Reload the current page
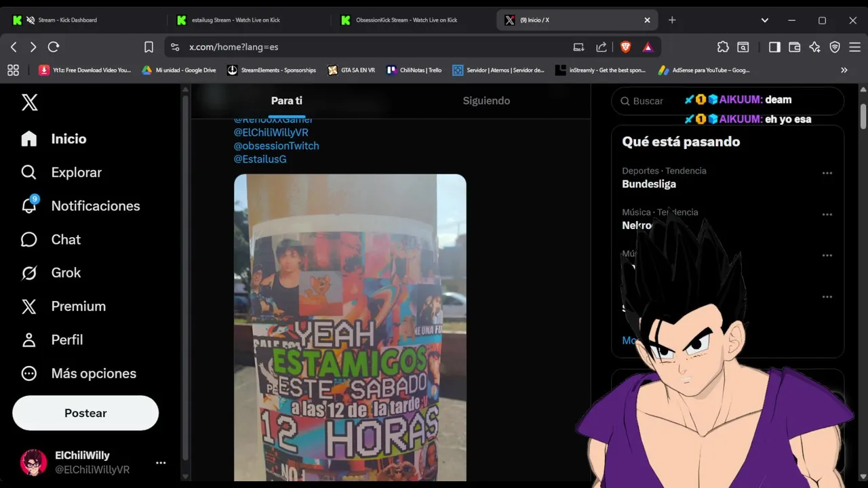Viewport: 868px width, 488px height. point(54,47)
